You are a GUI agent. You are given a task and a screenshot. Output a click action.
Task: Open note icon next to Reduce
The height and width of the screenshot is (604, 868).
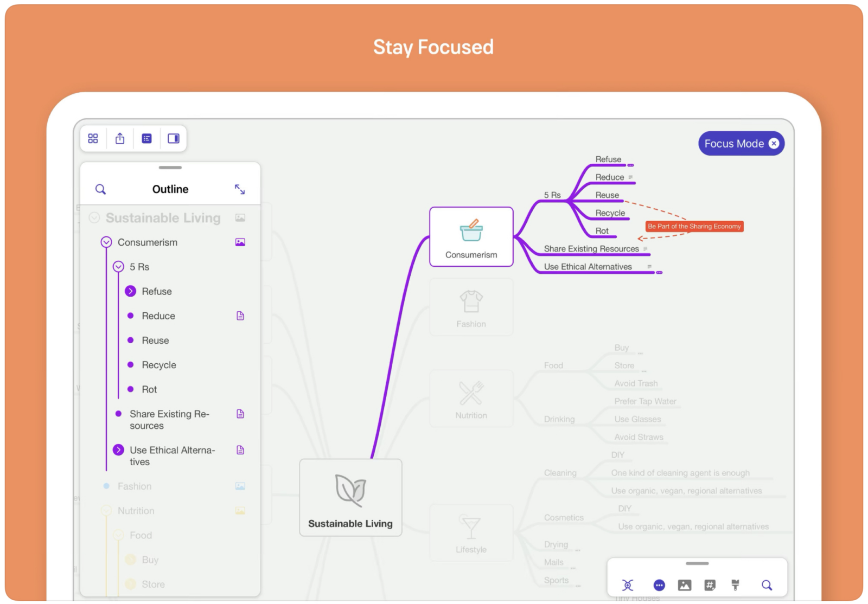click(240, 316)
